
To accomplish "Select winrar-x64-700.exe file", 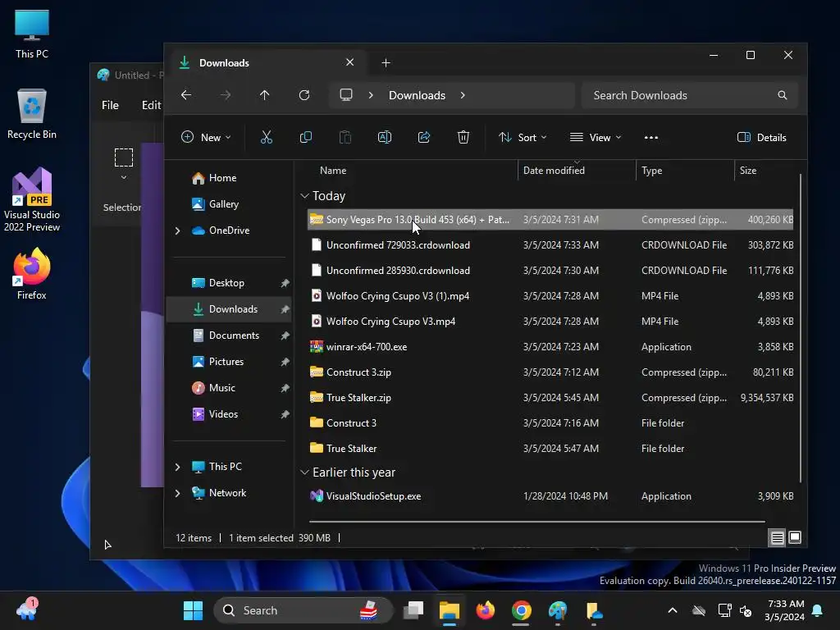I will [x=550, y=347].
